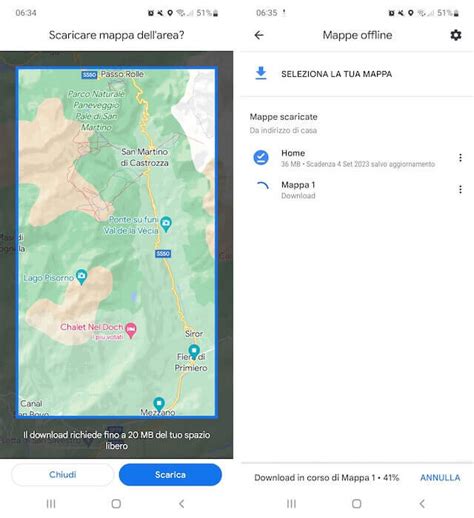Open recent apps in left screen navigation bar
The image size is (474, 518).
tap(51, 503)
